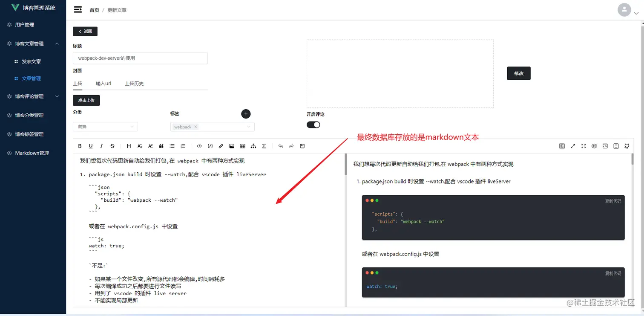The image size is (644, 316).
Task: Click the 博客管理系统 logo title
Action: 39,8
